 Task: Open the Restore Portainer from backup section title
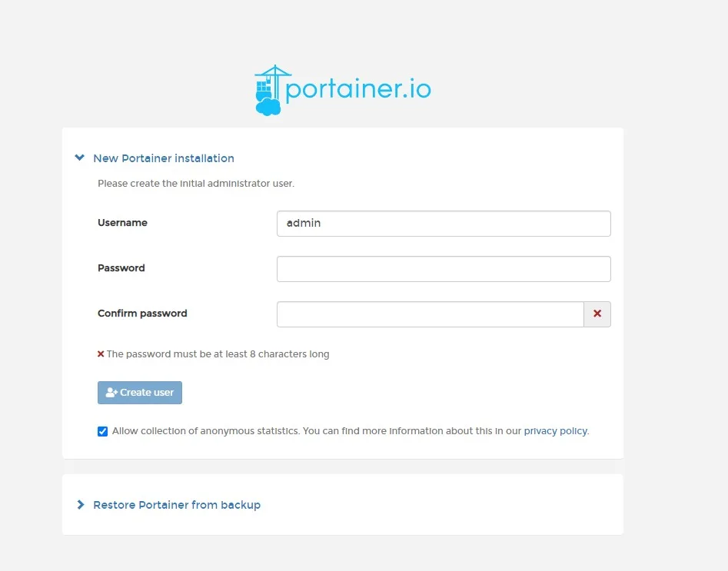pyautogui.click(x=177, y=505)
